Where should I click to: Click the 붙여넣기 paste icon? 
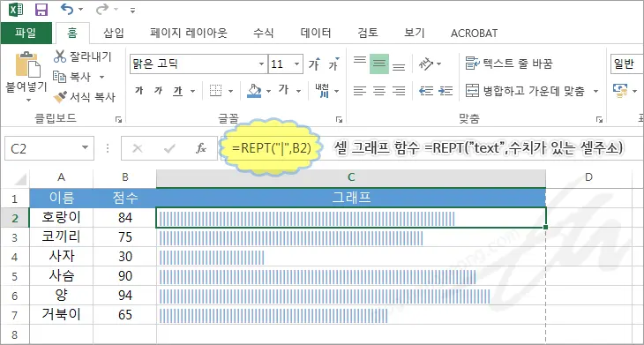(x=27, y=65)
